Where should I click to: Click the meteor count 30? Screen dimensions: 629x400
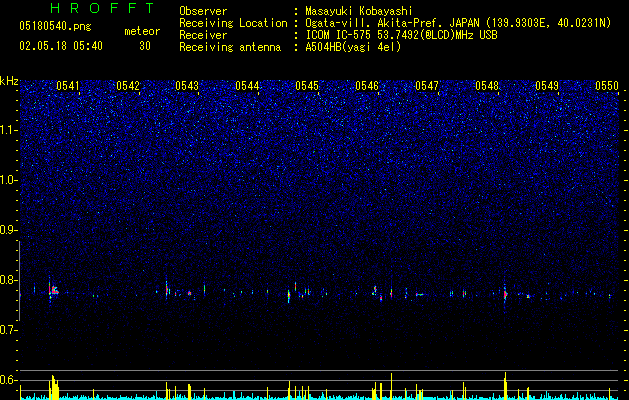point(145,46)
